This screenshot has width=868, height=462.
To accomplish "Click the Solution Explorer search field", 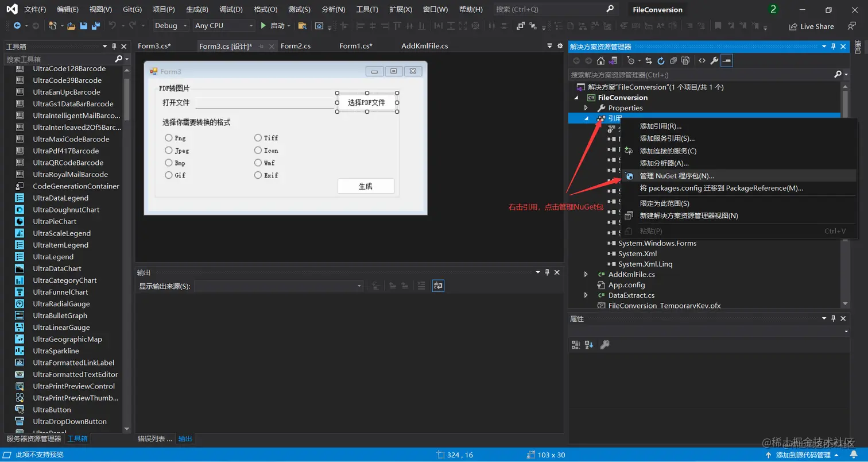I will (x=700, y=75).
